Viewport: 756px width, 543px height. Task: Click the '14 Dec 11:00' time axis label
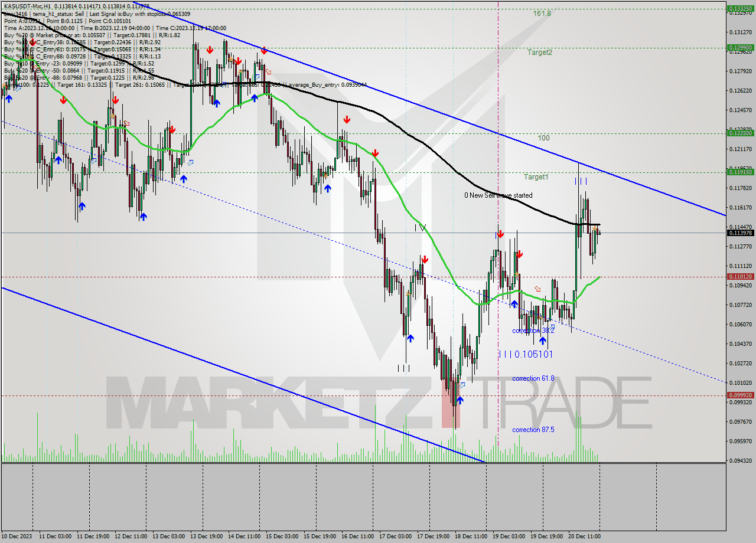[245, 537]
